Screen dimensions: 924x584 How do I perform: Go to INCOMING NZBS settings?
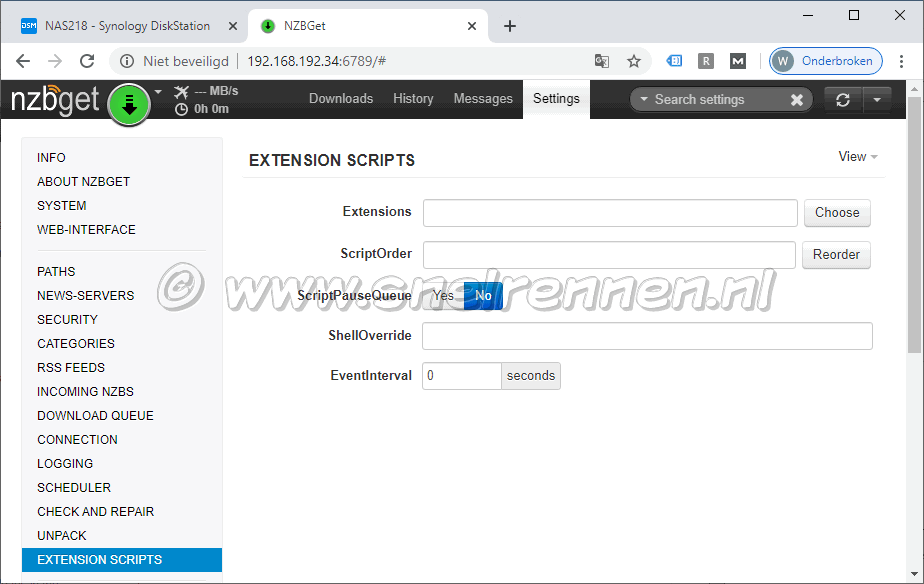(x=85, y=392)
